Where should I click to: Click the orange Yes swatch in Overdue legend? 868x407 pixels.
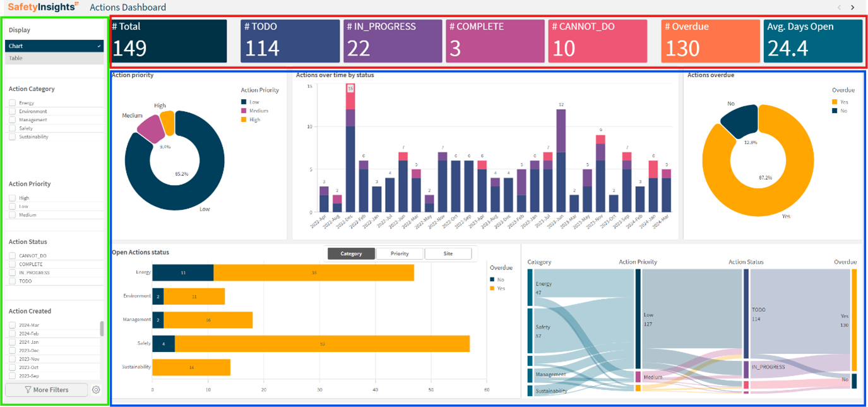click(835, 101)
